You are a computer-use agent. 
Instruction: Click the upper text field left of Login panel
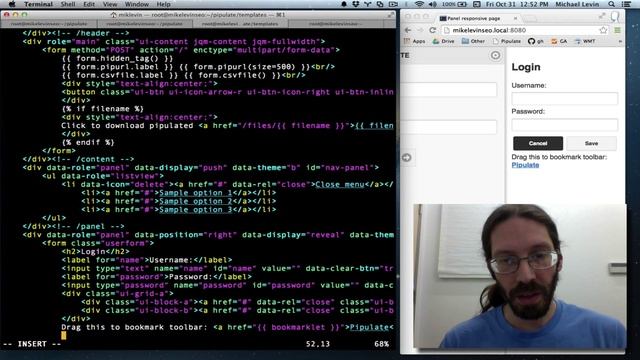(x=448, y=89)
